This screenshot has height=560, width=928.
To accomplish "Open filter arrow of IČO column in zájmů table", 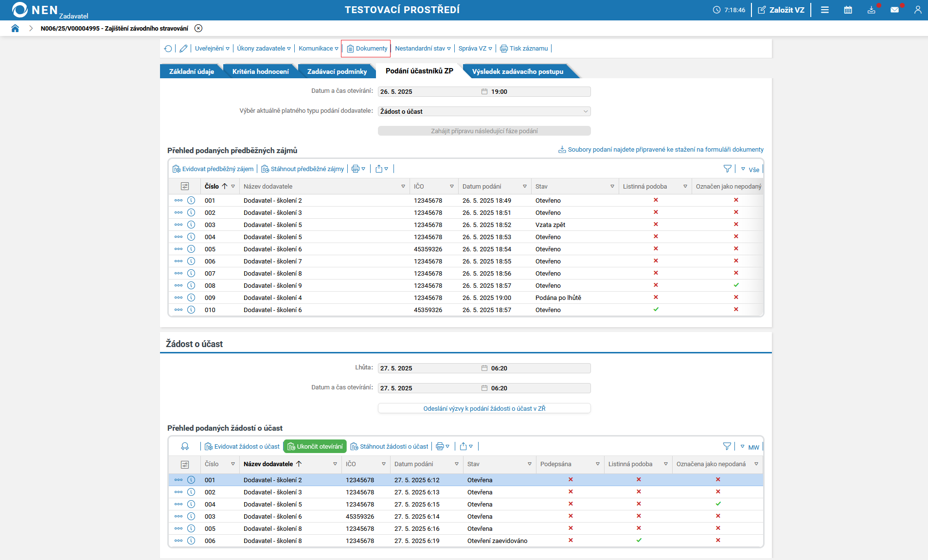I will (452, 187).
